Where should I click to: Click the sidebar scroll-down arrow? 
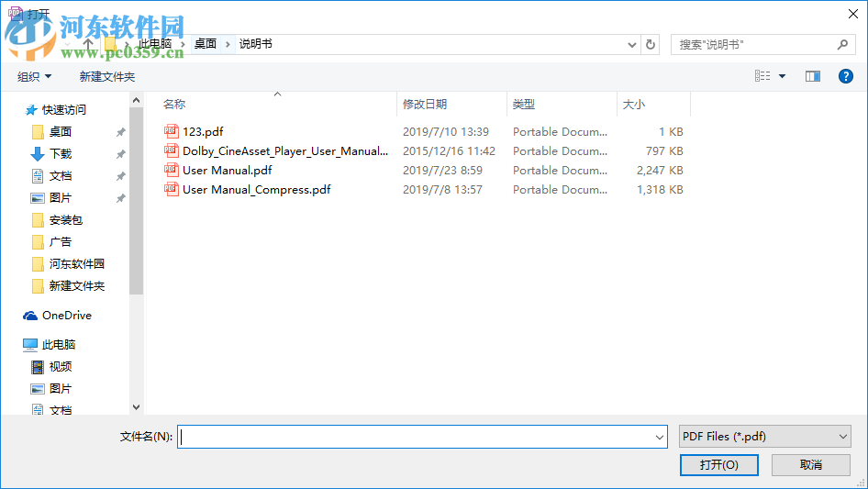[136, 407]
